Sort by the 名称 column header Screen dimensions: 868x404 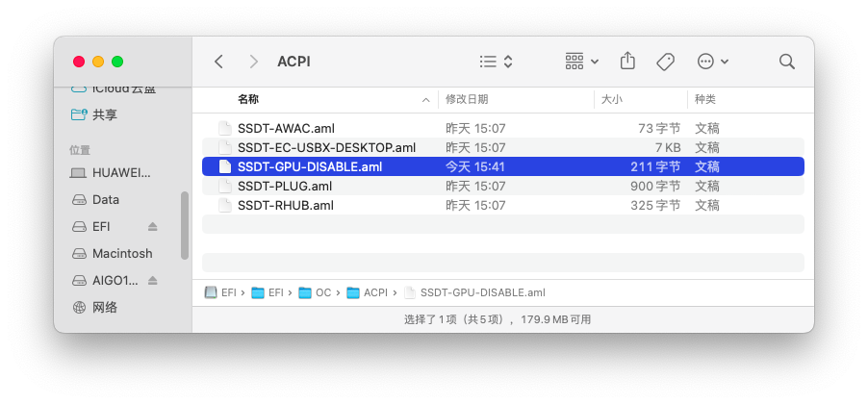[x=248, y=99]
